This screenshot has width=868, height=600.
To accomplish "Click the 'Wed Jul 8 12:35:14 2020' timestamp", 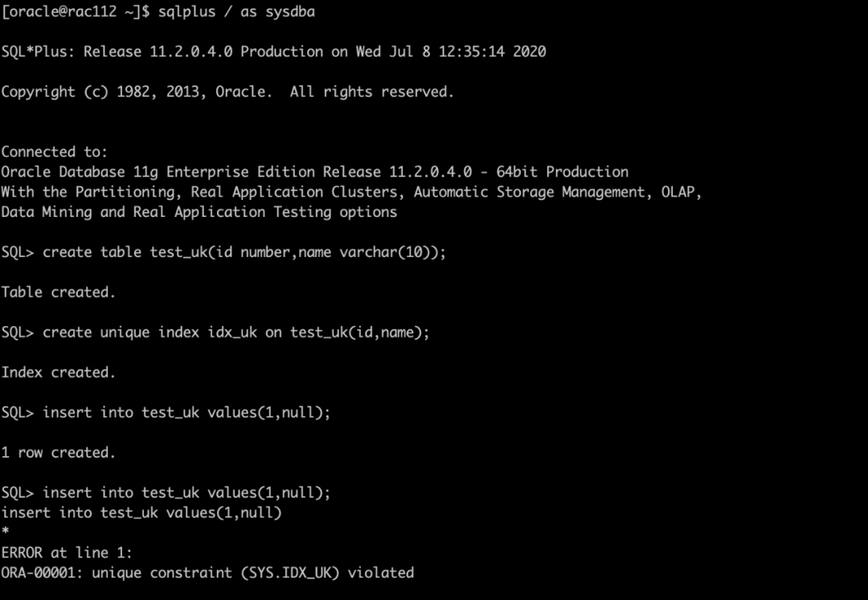I will tap(455, 52).
